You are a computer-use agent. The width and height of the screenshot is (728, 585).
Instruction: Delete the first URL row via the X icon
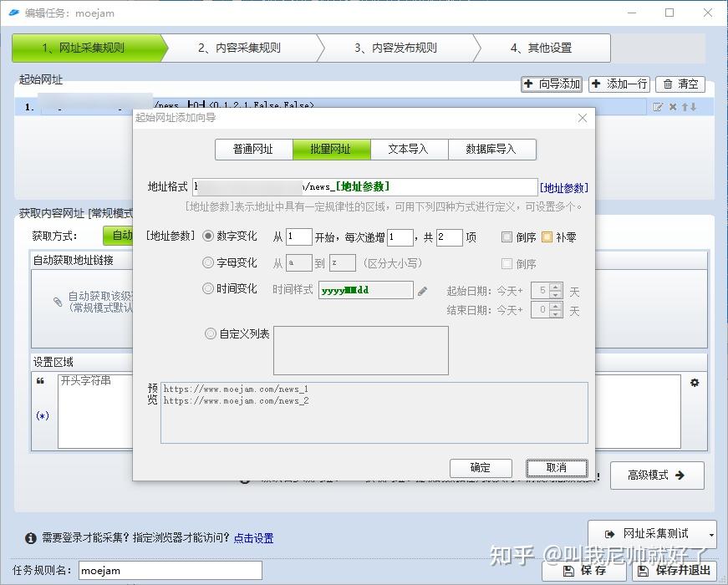[x=674, y=107]
